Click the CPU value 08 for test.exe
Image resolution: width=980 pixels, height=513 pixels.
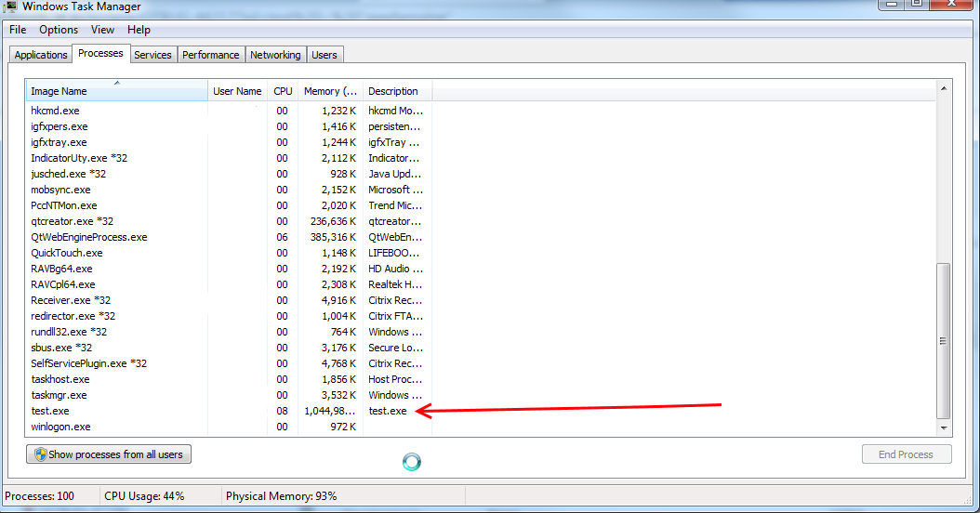282,411
